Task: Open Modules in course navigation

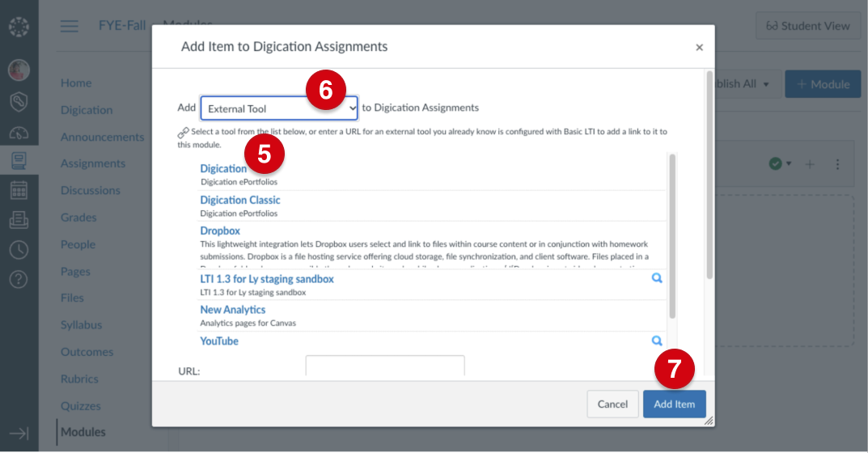Action: [83, 432]
